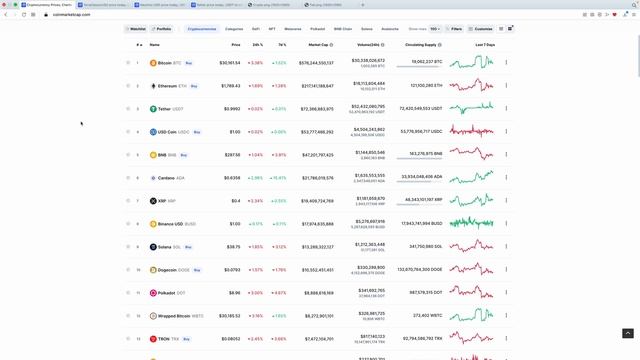Click the Bitcoin coin icon
This screenshot has width=640, height=360.
click(153, 63)
